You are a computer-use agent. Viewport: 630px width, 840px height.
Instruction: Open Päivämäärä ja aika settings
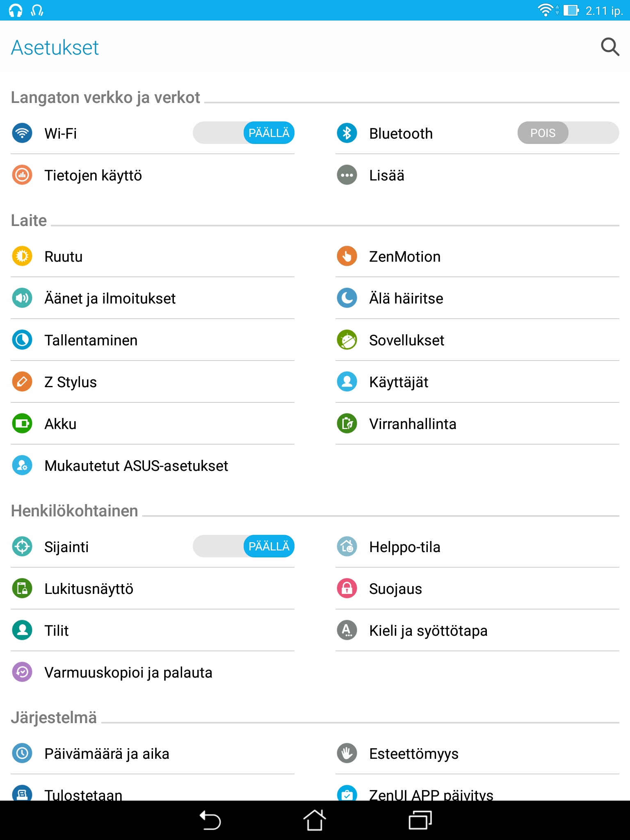(153, 753)
